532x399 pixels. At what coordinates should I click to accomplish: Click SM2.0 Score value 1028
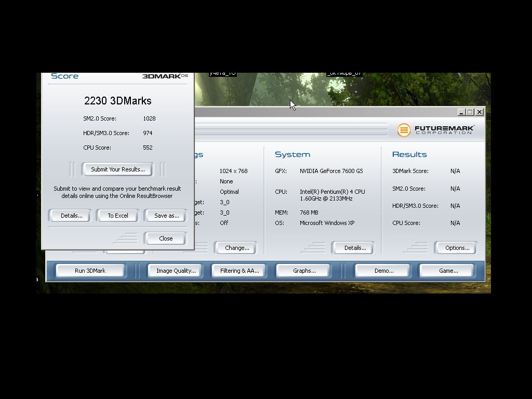[x=149, y=118]
